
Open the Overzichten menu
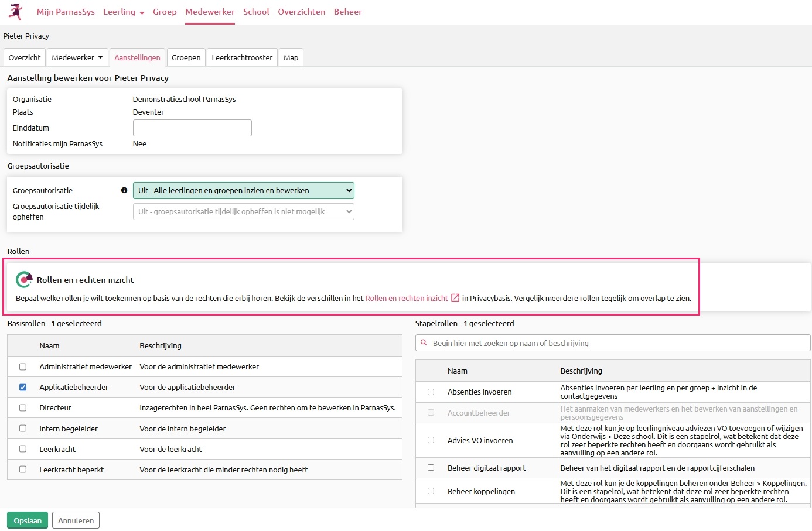302,12
